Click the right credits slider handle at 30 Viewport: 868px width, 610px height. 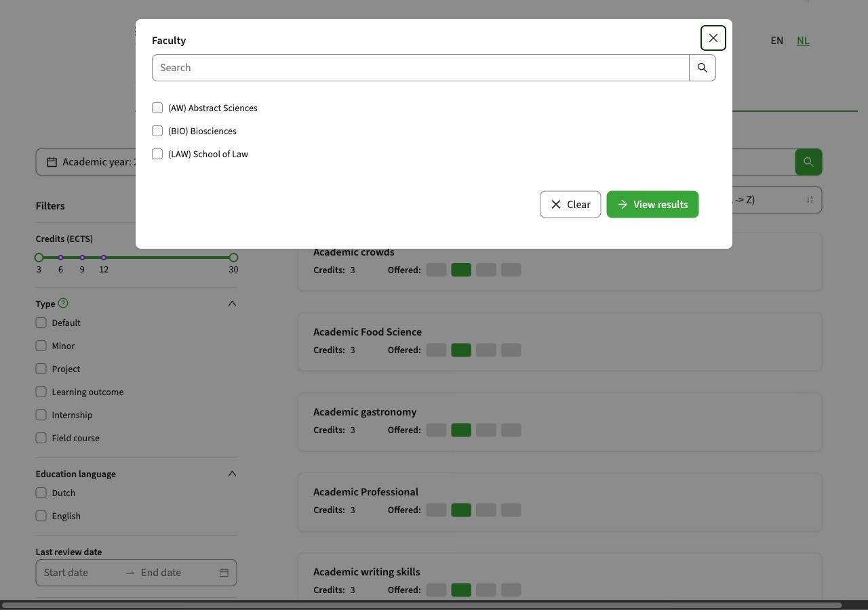pos(233,258)
